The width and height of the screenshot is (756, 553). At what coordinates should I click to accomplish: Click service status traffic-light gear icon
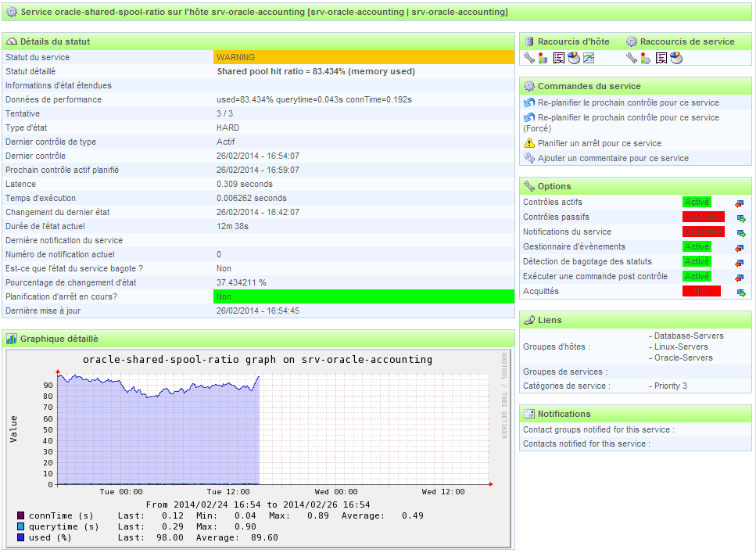(x=646, y=59)
